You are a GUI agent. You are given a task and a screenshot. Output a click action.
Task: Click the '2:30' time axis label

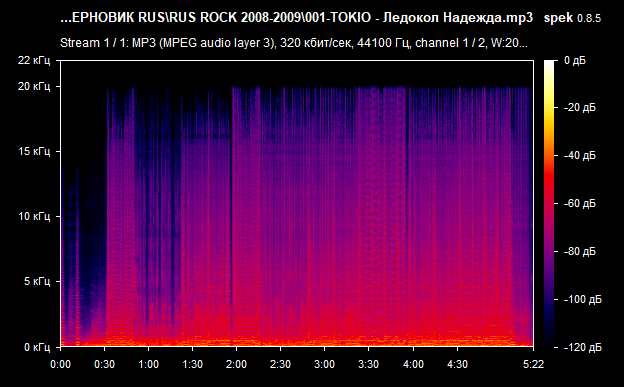(281, 364)
